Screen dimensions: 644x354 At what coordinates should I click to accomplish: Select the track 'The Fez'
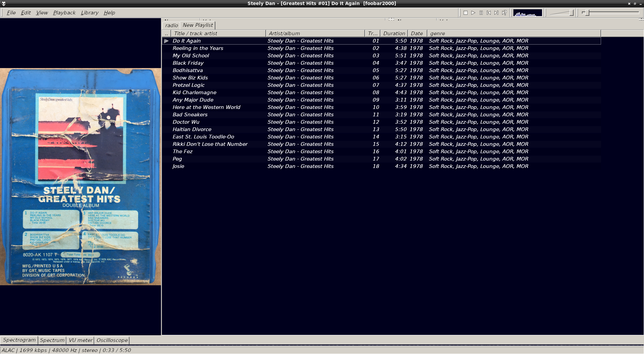coord(381,152)
